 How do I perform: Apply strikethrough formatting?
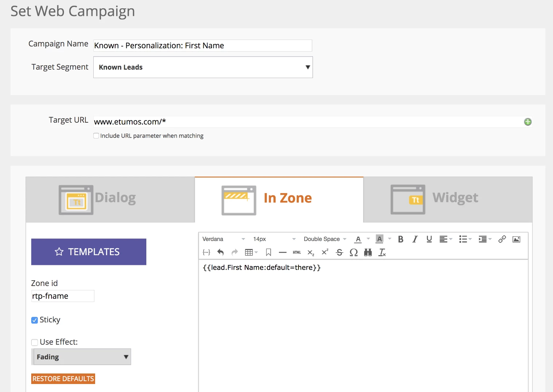(x=339, y=252)
